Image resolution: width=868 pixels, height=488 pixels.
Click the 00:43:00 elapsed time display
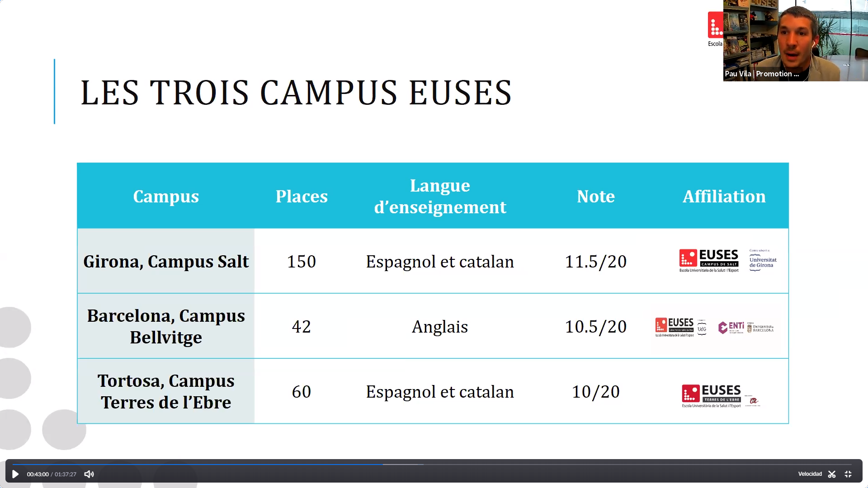pyautogui.click(x=38, y=474)
